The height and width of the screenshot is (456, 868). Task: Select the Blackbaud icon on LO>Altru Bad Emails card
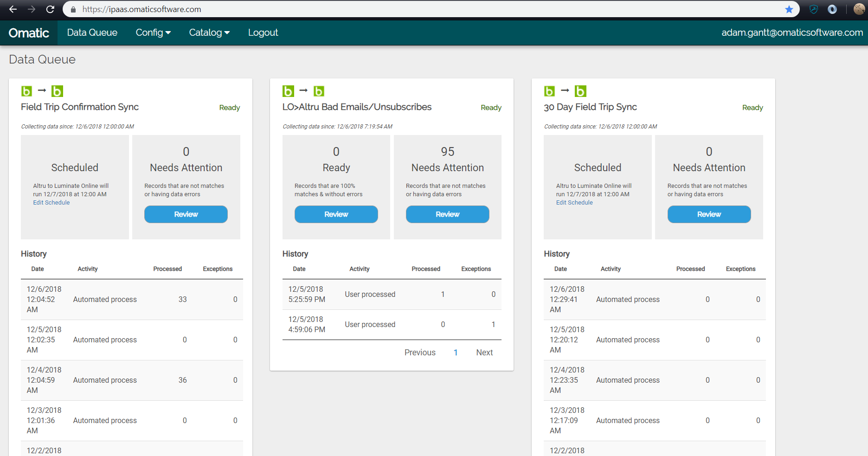[288, 91]
